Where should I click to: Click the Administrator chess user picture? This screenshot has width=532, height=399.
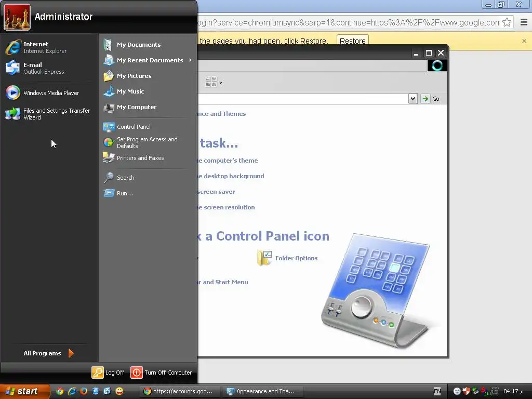(17, 17)
